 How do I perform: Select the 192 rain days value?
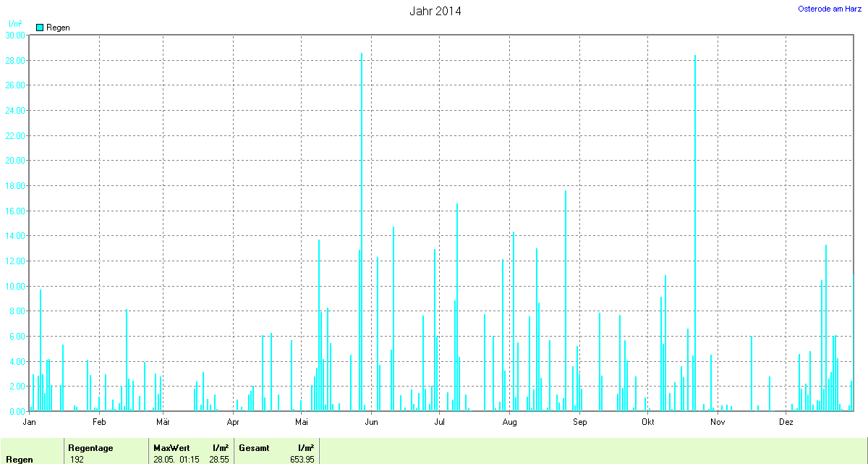pos(77,460)
